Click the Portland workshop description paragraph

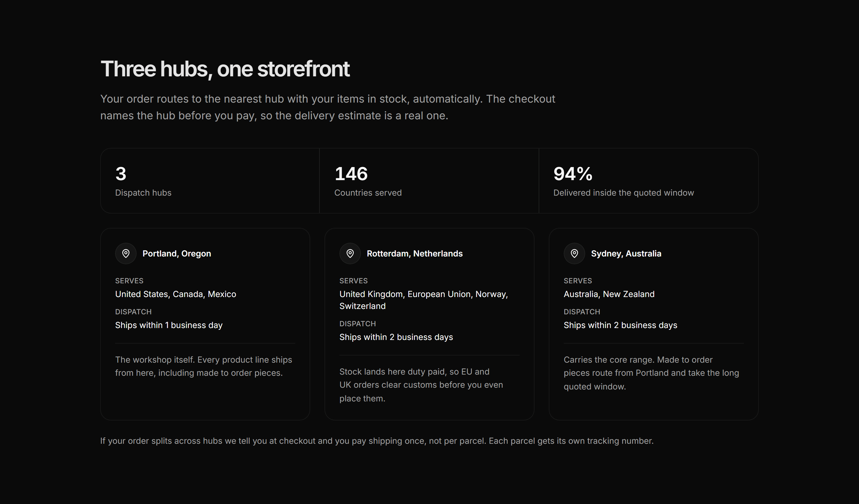point(203,366)
